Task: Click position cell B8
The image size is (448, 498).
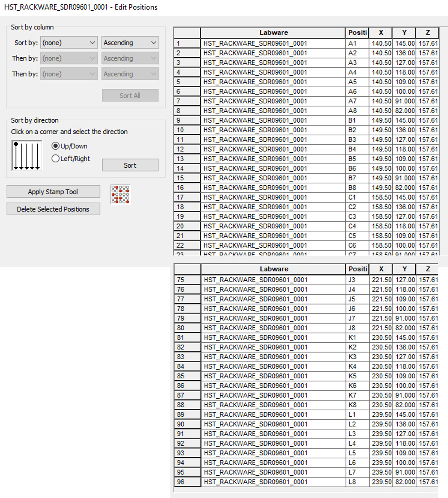Action: click(x=357, y=188)
